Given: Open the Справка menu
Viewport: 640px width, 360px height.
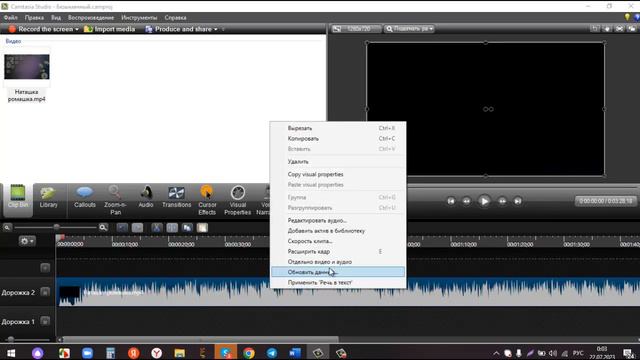Looking at the screenshot, I should 176,18.
